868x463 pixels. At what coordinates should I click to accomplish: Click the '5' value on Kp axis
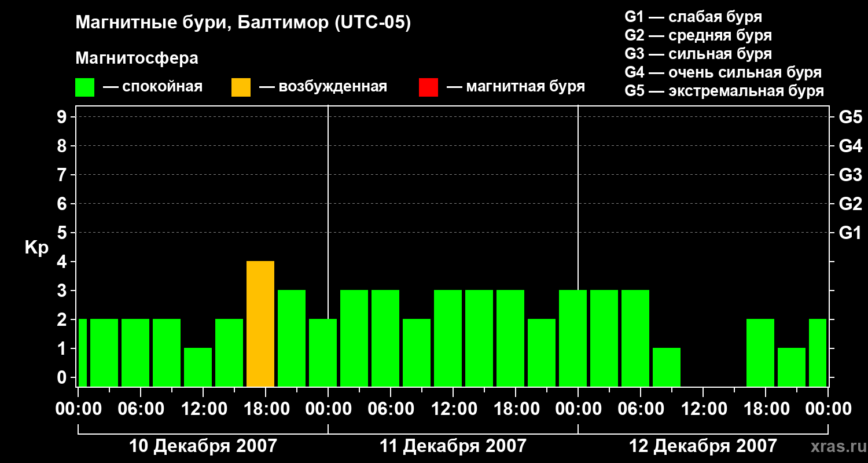[63, 233]
